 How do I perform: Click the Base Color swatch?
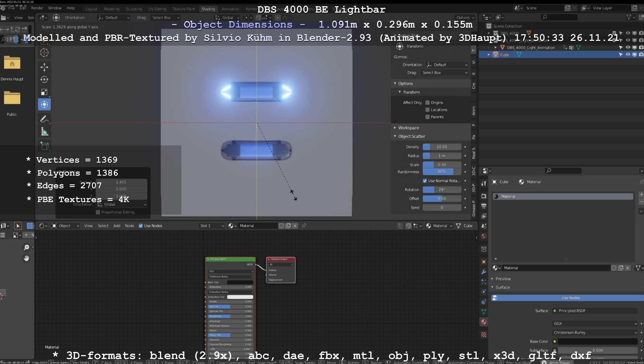(598, 341)
